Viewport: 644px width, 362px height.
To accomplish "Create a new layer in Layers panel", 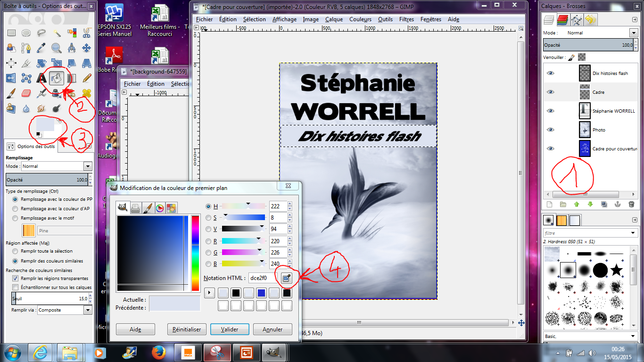I will (x=549, y=204).
